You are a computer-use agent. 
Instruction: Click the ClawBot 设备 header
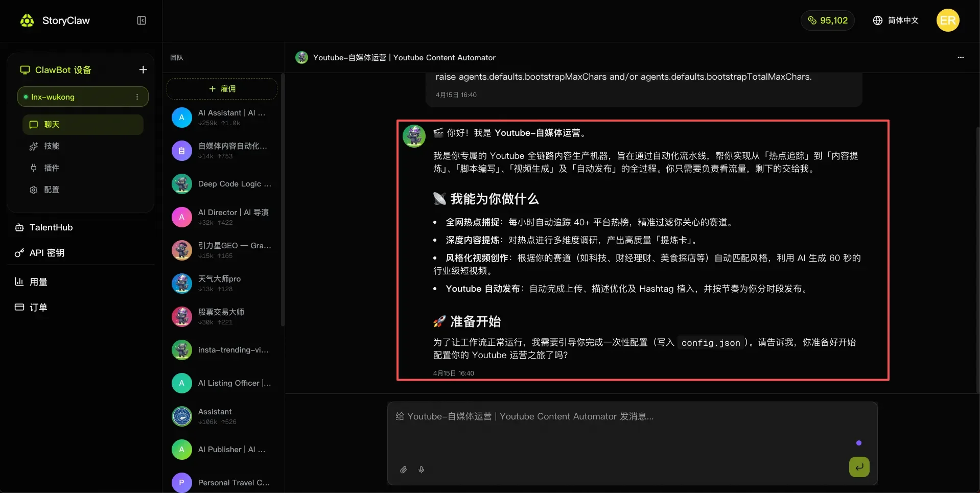pos(56,70)
